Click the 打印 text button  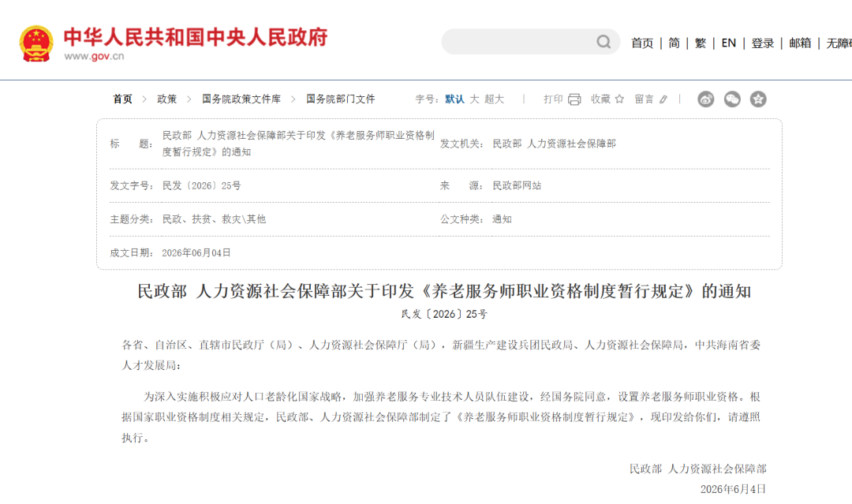click(x=553, y=99)
